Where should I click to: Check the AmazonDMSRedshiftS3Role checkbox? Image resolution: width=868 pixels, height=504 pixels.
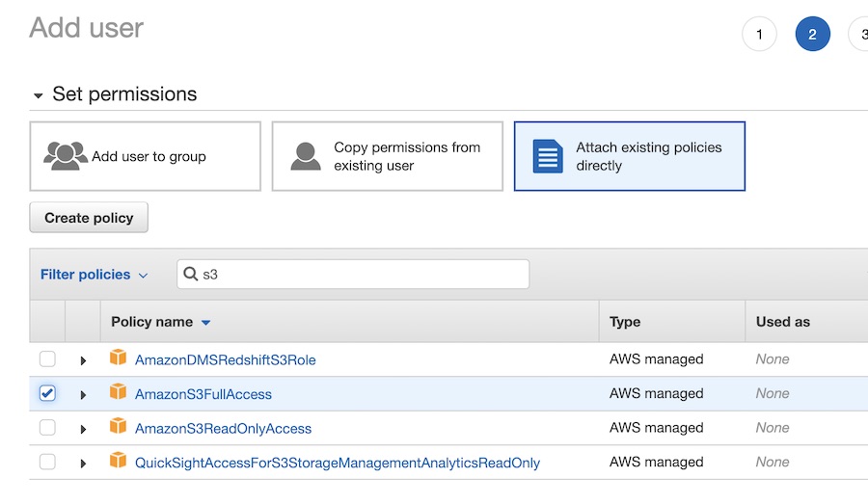click(x=47, y=359)
